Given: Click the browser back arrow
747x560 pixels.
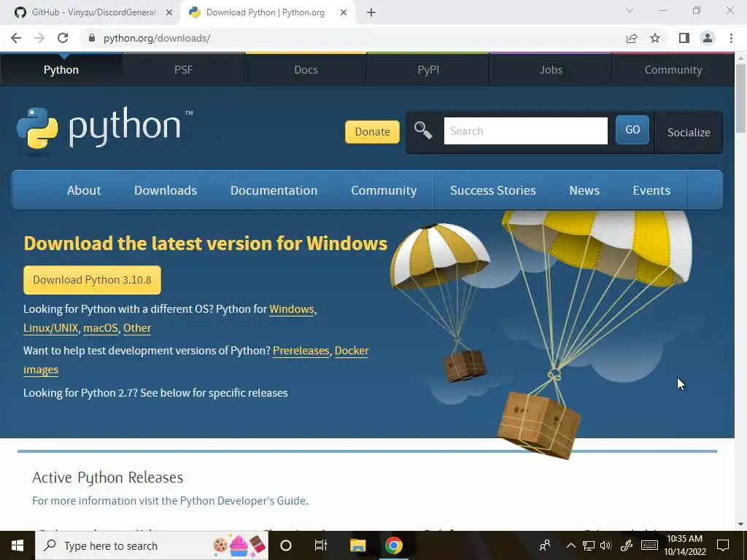Looking at the screenshot, I should [x=16, y=38].
